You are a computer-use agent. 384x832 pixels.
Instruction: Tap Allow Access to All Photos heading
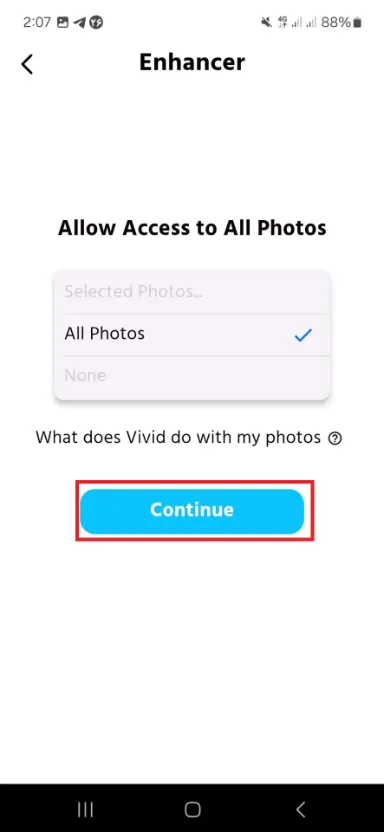click(192, 228)
